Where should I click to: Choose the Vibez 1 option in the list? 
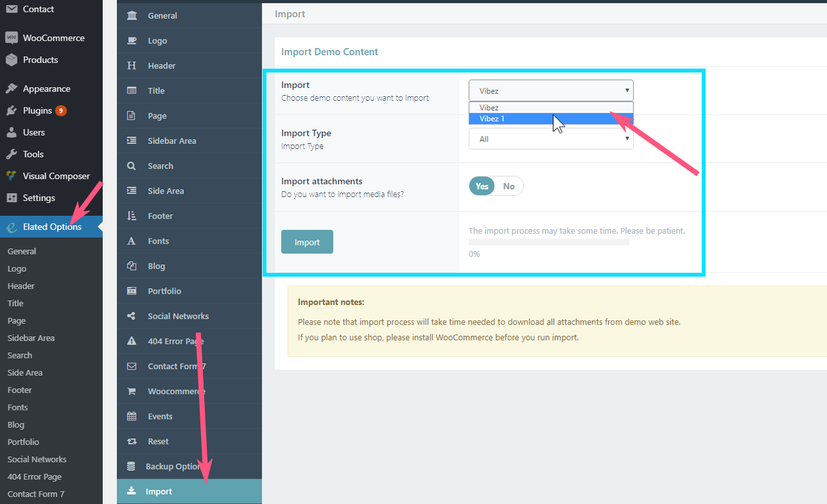551,119
